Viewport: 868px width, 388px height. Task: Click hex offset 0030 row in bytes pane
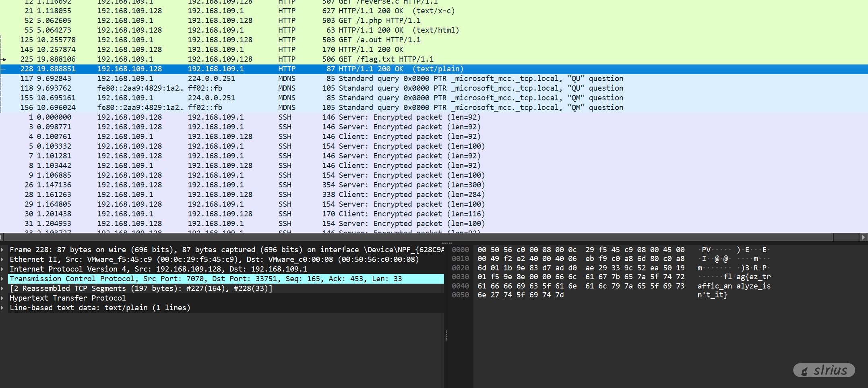[x=460, y=277]
